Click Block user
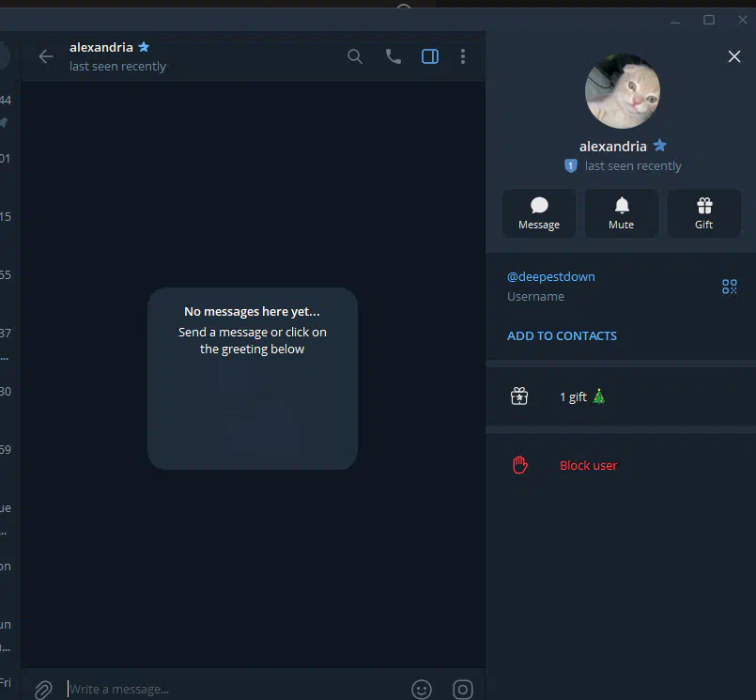 pyautogui.click(x=588, y=465)
